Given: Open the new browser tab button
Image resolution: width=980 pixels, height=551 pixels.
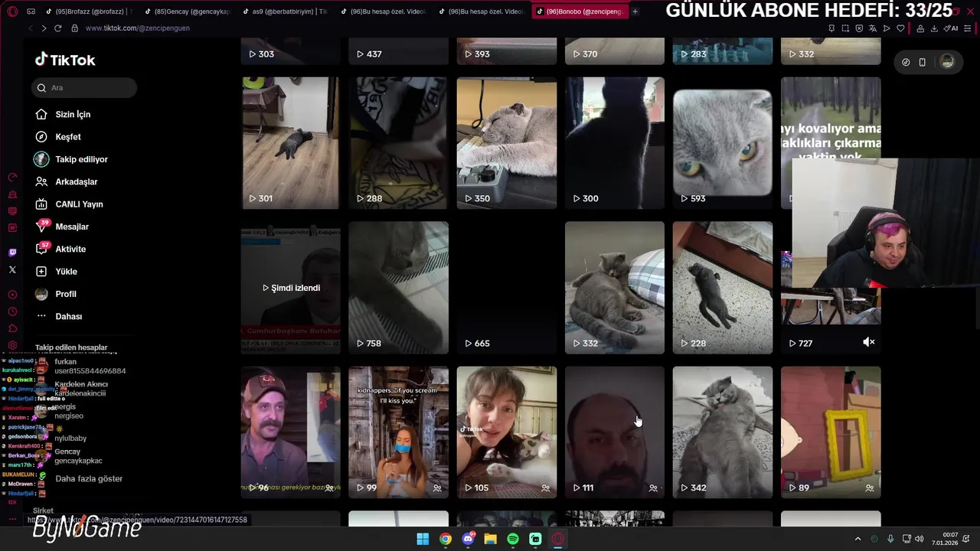Looking at the screenshot, I should pos(635,11).
